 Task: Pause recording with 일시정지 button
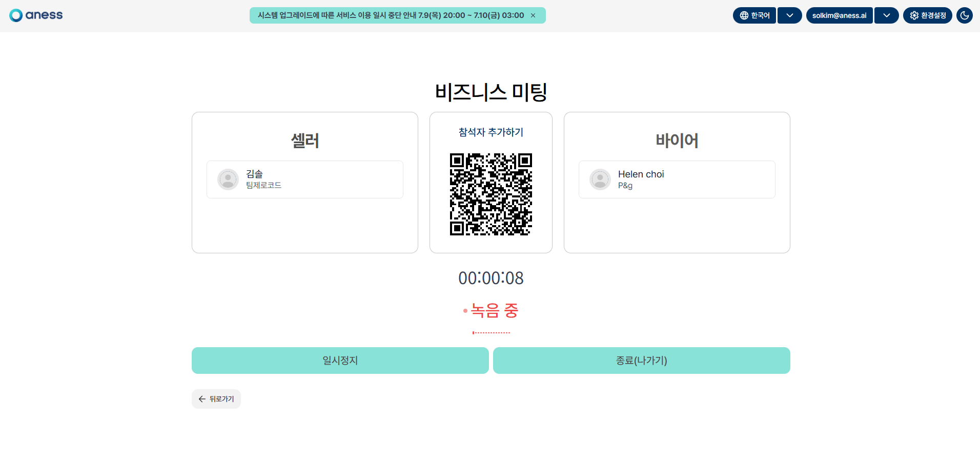[x=340, y=361]
